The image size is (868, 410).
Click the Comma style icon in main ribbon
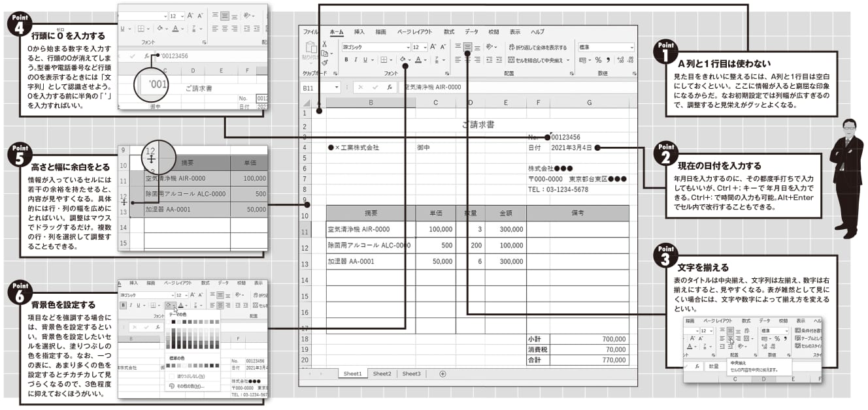point(608,60)
